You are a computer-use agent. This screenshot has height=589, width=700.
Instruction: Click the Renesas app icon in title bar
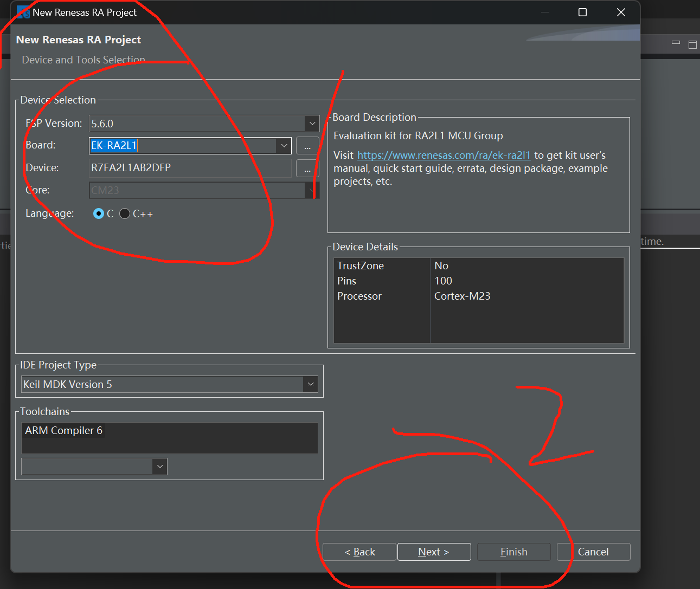coord(23,12)
